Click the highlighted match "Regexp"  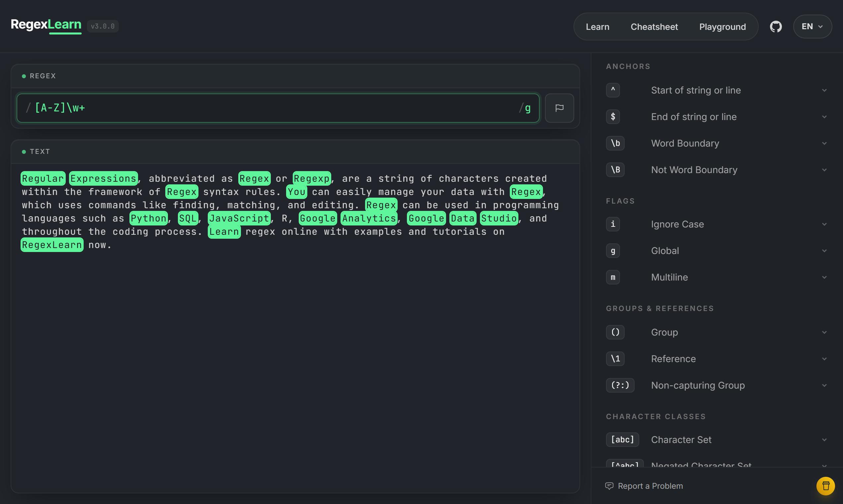coord(312,178)
